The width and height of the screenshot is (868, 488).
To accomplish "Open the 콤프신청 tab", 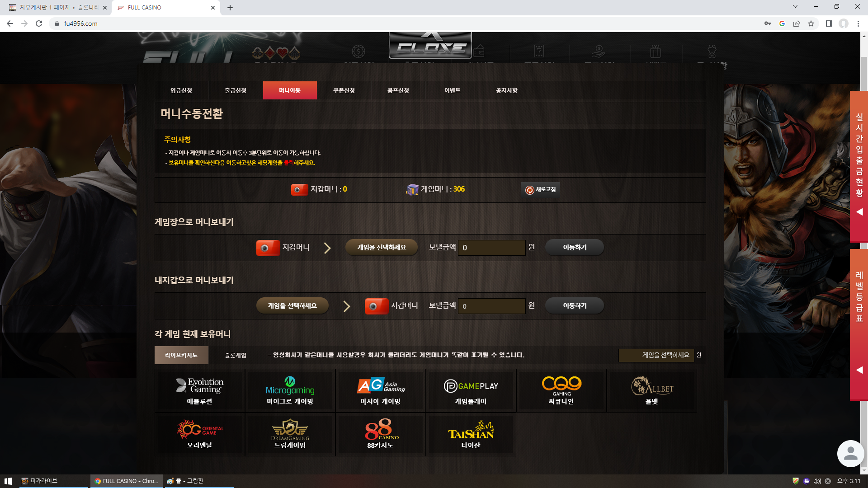I will pos(398,90).
